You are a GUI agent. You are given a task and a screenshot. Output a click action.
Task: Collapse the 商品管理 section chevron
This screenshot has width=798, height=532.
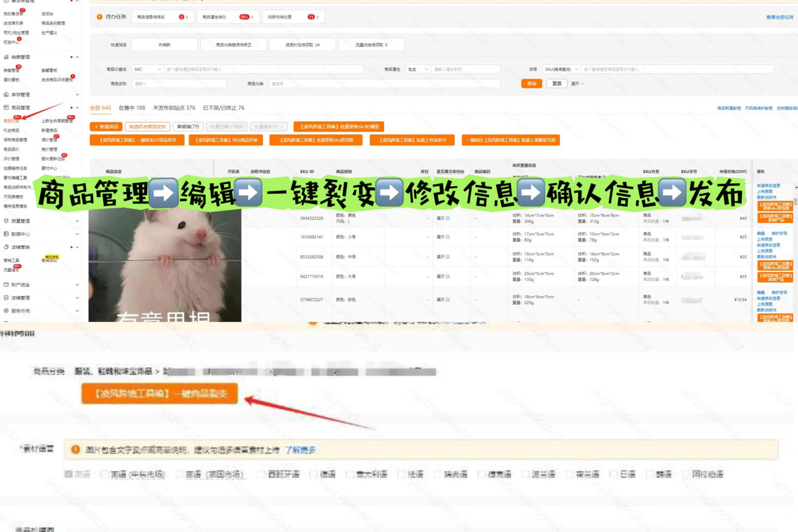(x=77, y=107)
